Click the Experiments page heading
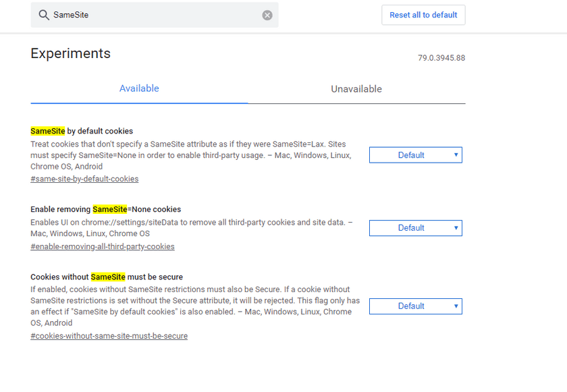Screen dimensions: 567x392 70,53
